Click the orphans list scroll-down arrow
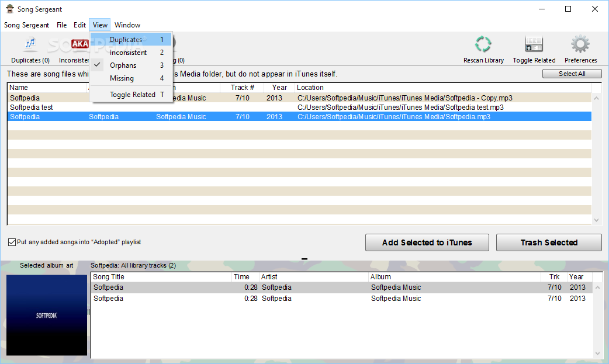This screenshot has height=364, width=609. (x=597, y=220)
